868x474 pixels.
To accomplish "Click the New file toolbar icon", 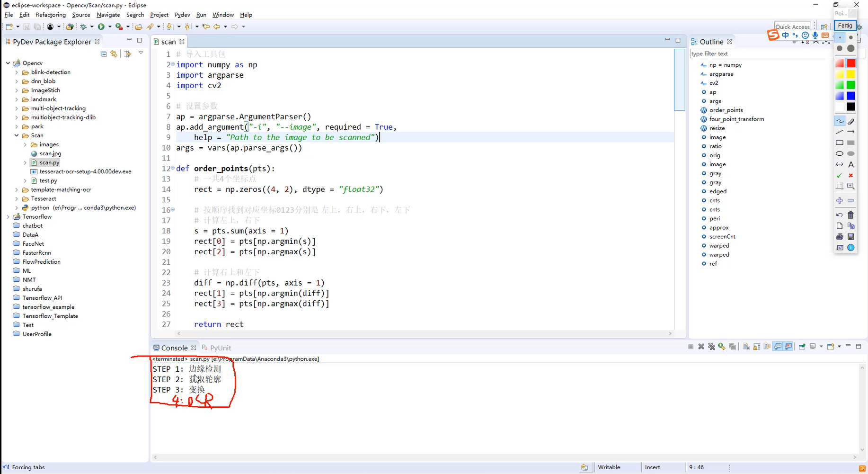I will pos(9,27).
